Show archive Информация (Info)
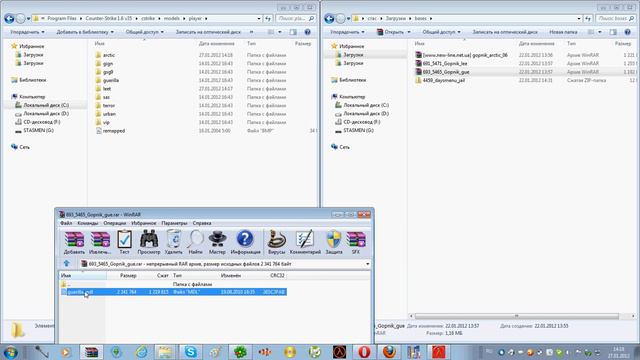 point(245,242)
